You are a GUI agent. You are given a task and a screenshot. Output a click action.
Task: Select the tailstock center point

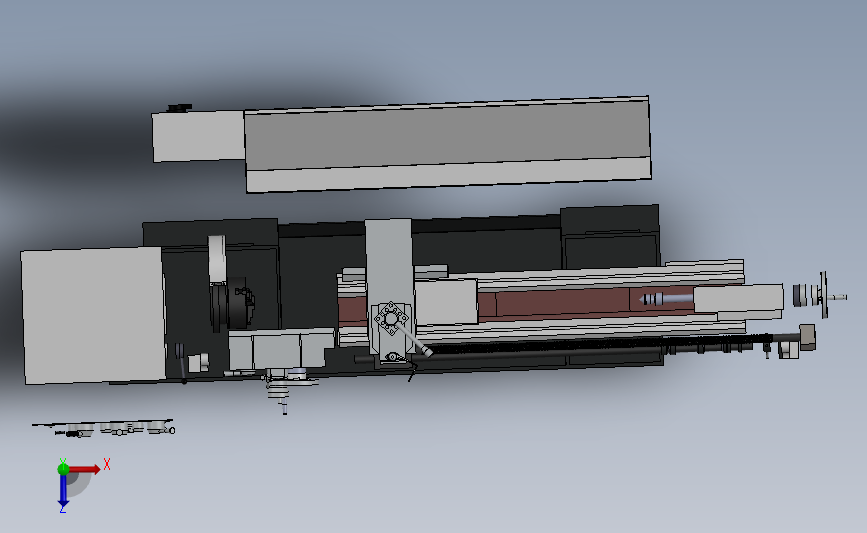point(665,299)
